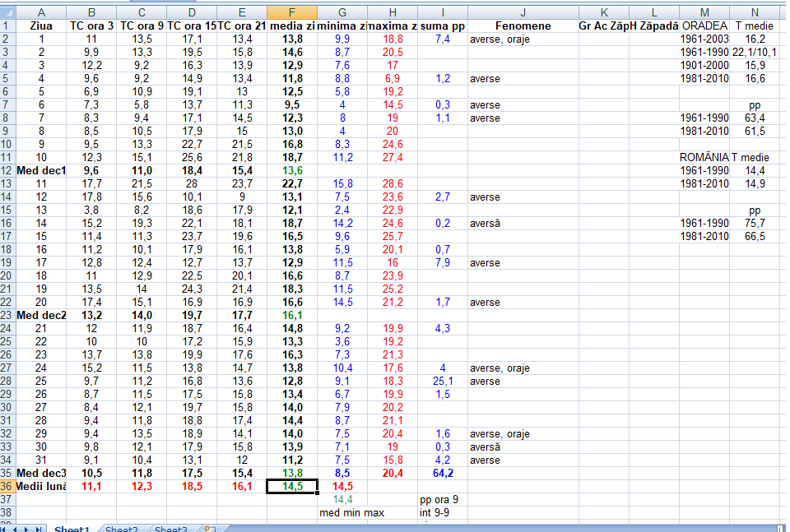This screenshot has width=790, height=532.
Task: Click the blue '2,4' minimum cell
Action: click(342, 210)
